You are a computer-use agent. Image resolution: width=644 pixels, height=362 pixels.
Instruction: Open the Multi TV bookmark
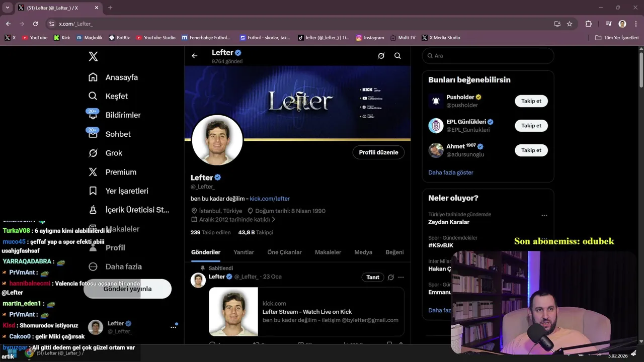click(x=403, y=38)
